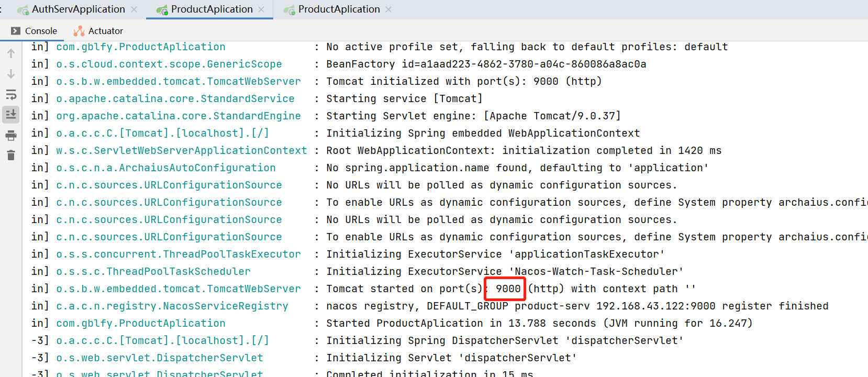Image resolution: width=868 pixels, height=377 pixels.
Task: Click o.s.s.c.ThreadPoolTaskScheduler logger name
Action: click(153, 271)
